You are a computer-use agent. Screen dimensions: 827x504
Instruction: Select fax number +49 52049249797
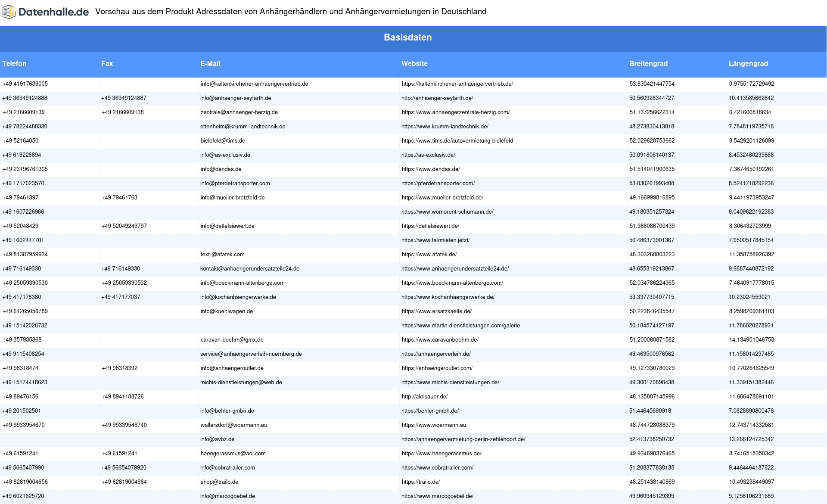pyautogui.click(x=124, y=226)
